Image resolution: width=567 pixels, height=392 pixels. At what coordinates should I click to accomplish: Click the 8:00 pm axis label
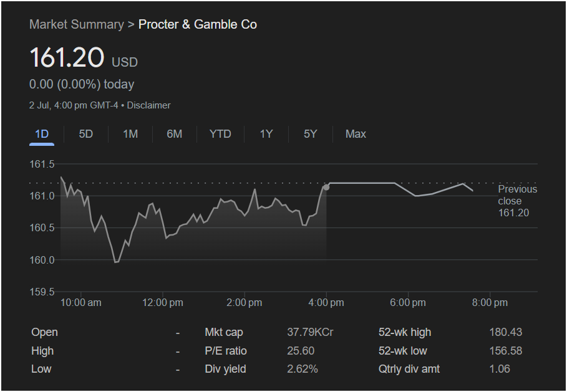(490, 302)
